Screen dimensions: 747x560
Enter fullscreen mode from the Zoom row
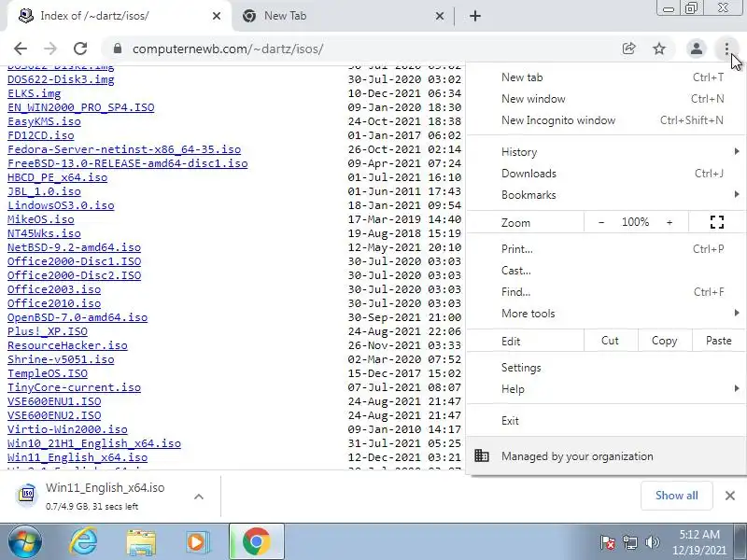pyautogui.click(x=717, y=222)
